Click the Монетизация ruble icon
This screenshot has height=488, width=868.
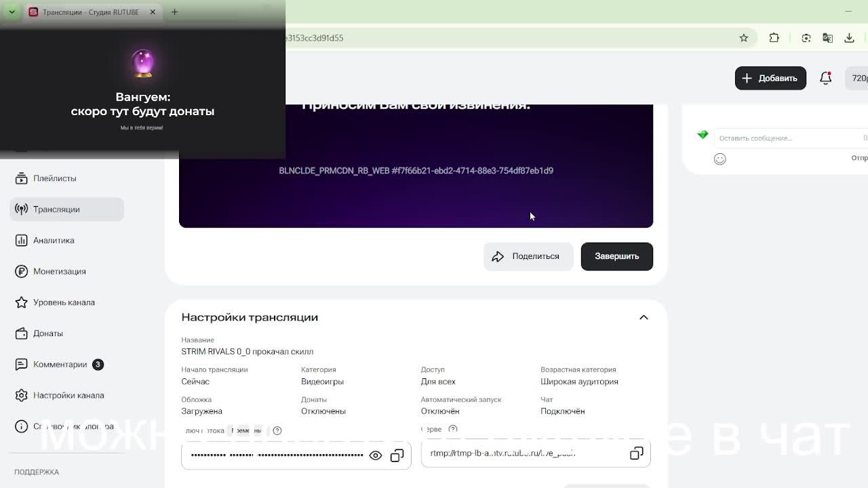[x=22, y=271]
